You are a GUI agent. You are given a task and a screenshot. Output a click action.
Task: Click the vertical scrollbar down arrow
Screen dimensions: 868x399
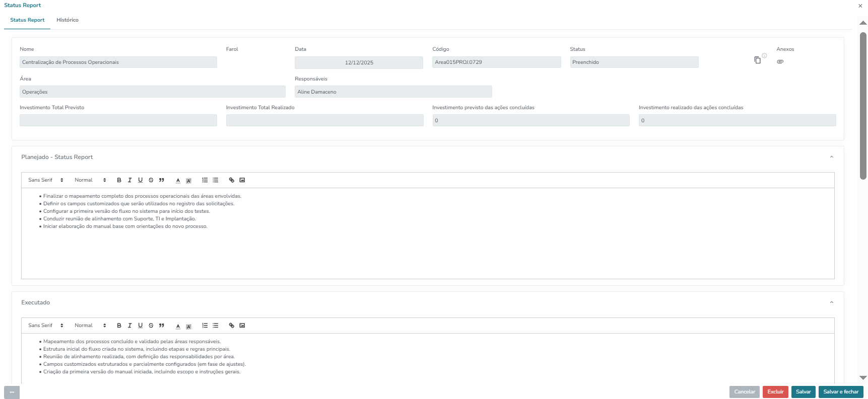(863, 377)
